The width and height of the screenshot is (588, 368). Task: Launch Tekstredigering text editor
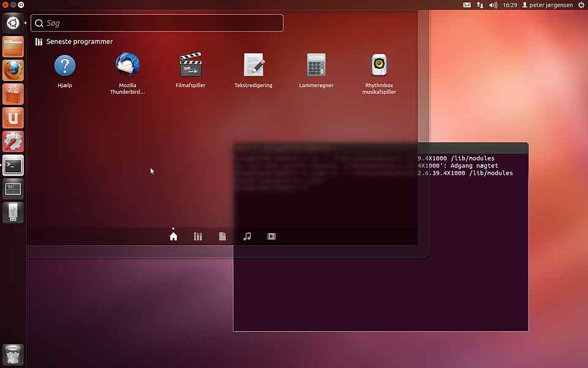click(254, 66)
